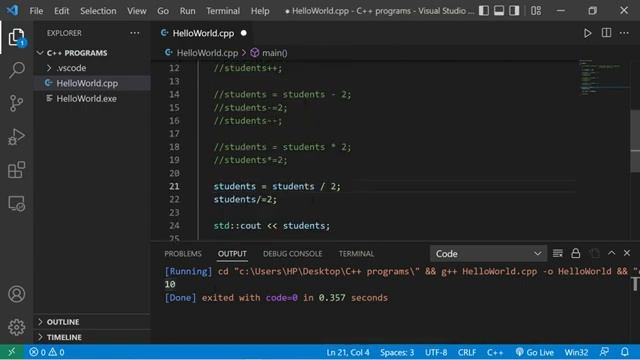Open the Explorer view in activity bar
Screen dimensions: 640x360
tap(16, 37)
